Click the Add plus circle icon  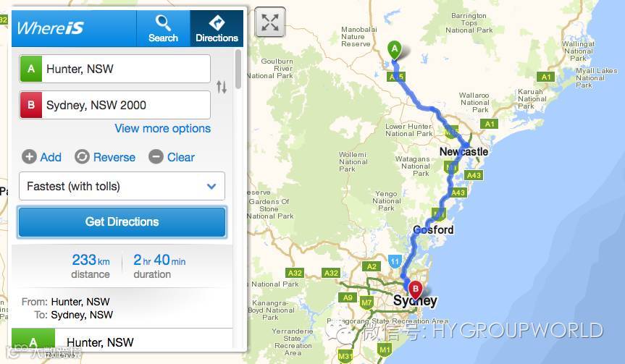(x=29, y=157)
